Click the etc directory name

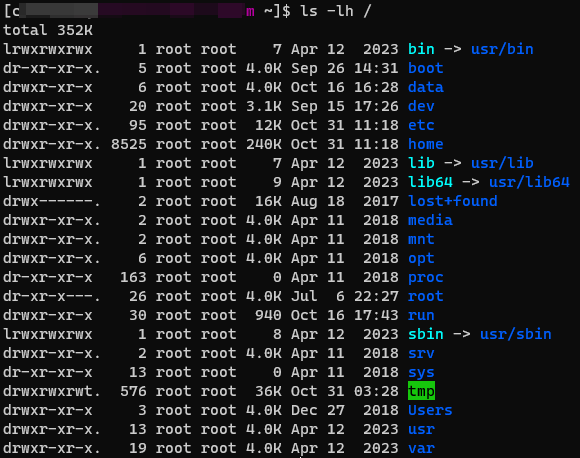pos(421,125)
